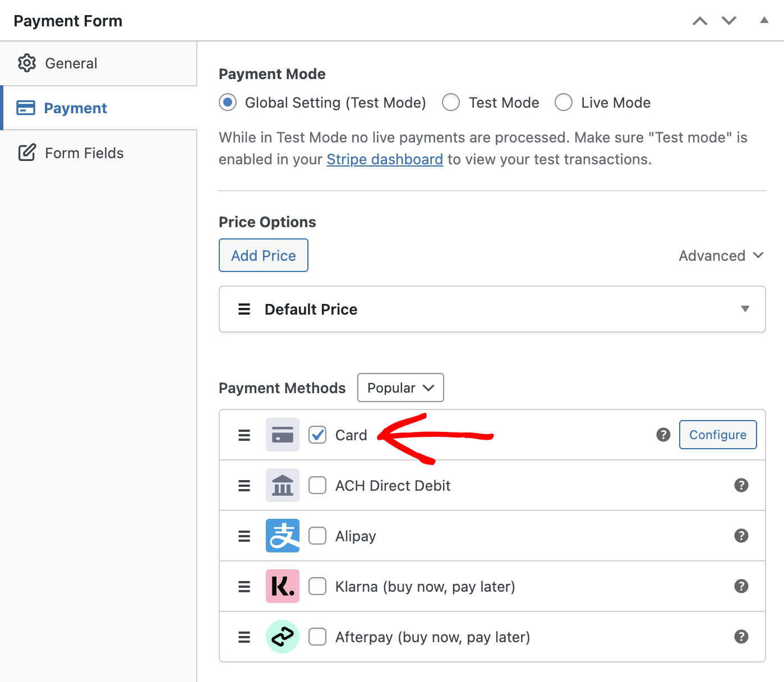Screen dimensions: 784x682
Task: Enable ACH Direct Debit checkbox
Action: [x=317, y=485]
